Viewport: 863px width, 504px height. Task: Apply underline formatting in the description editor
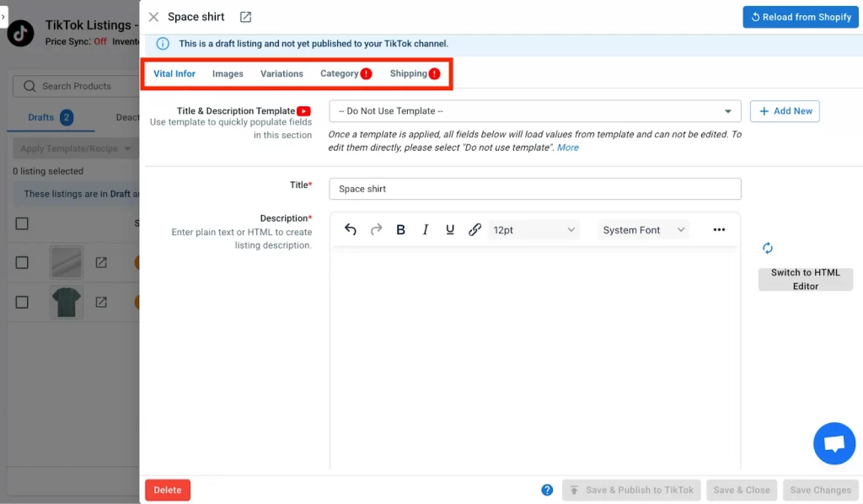coord(450,229)
